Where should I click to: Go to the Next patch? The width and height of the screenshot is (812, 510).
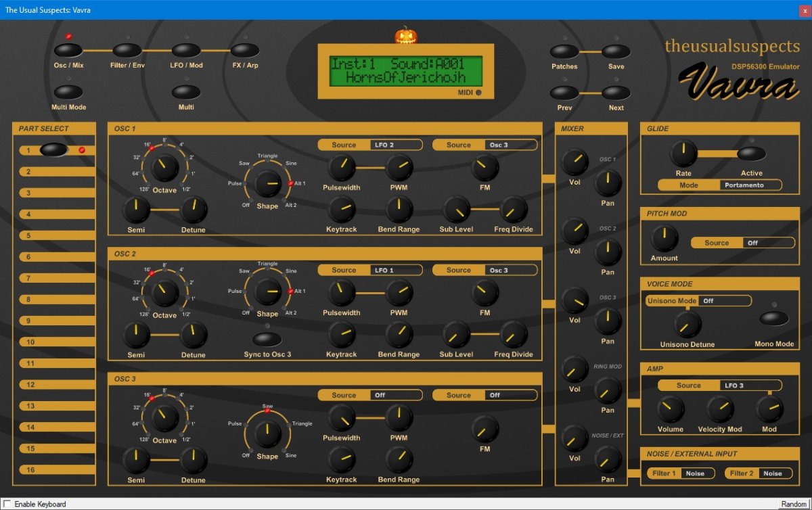point(616,93)
